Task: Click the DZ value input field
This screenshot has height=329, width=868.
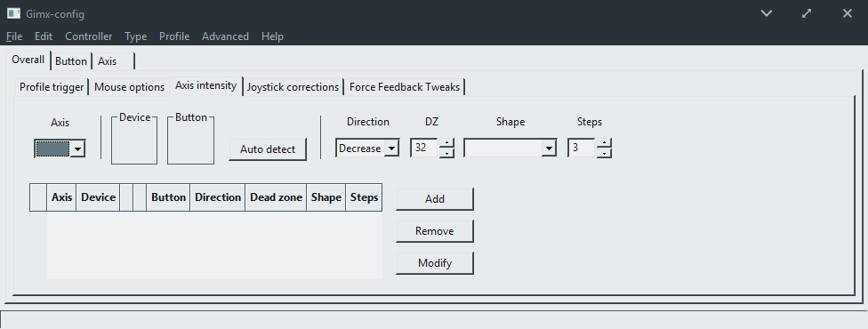Action: [424, 148]
